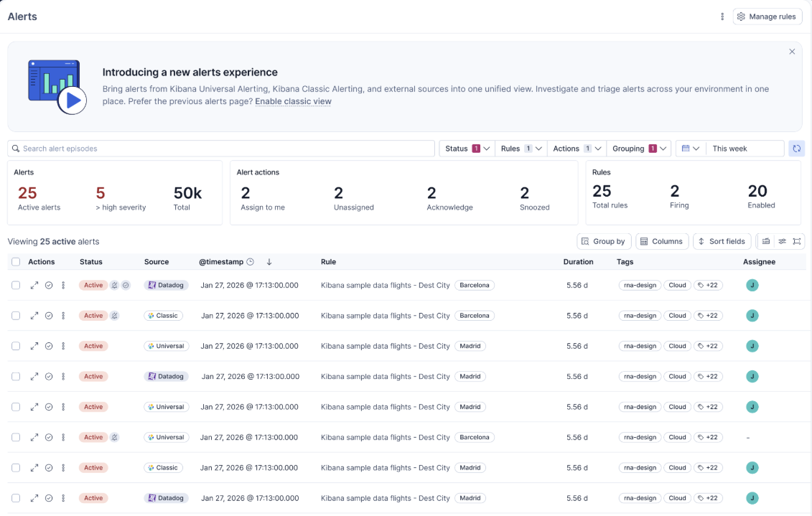Click the keyboard shortcuts icon in table toolbar
812x516 pixels.
tap(766, 241)
